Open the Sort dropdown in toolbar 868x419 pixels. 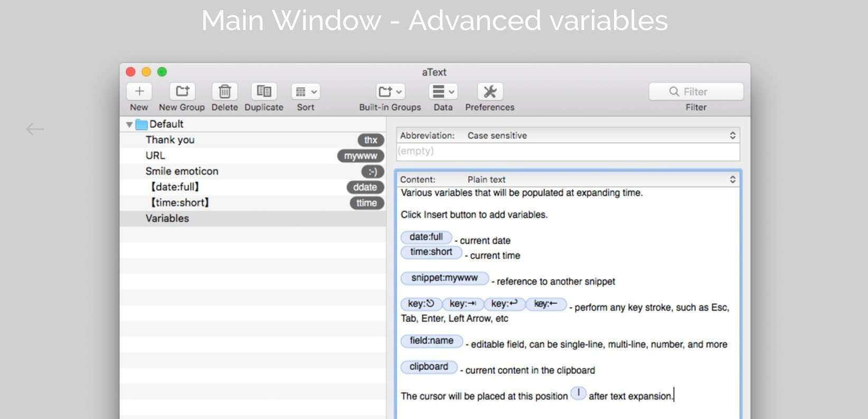pos(306,91)
